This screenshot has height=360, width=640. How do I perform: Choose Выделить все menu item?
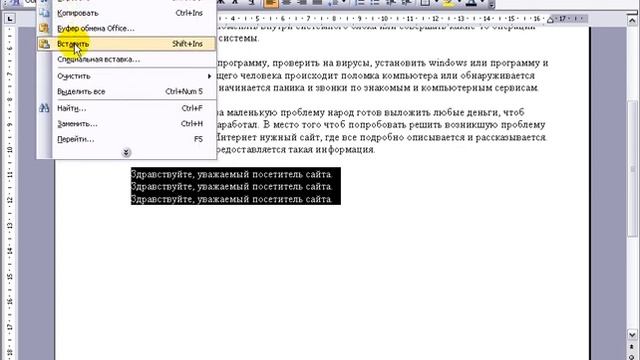pyautogui.click(x=127, y=91)
